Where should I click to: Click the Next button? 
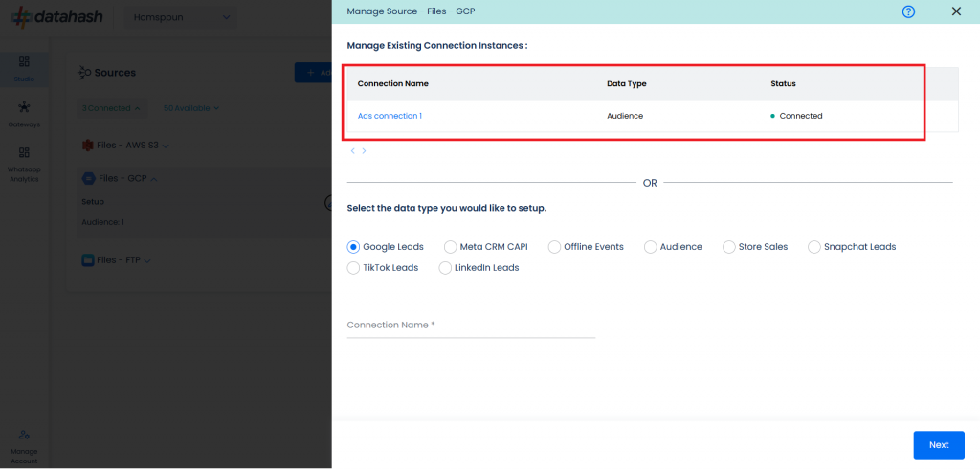coord(939,445)
